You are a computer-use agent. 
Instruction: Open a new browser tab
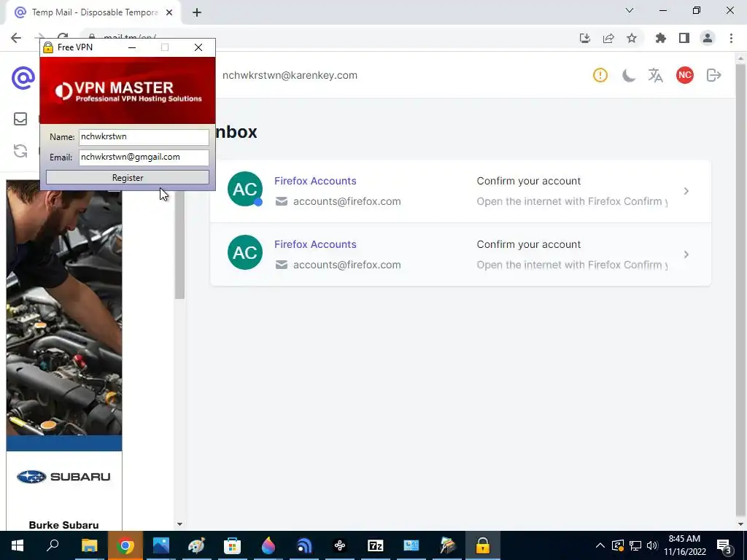(197, 12)
